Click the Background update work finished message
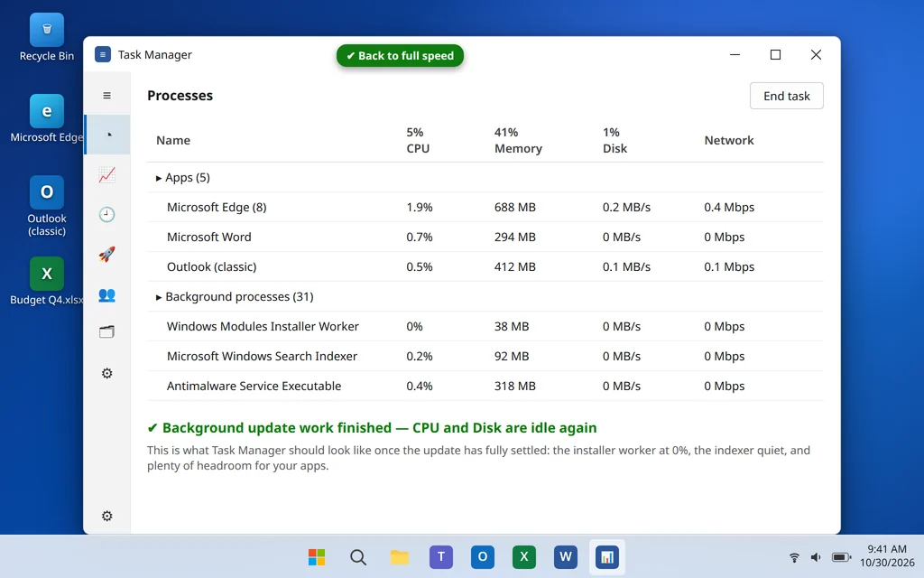The width and height of the screenshot is (924, 578). pyautogui.click(x=372, y=427)
